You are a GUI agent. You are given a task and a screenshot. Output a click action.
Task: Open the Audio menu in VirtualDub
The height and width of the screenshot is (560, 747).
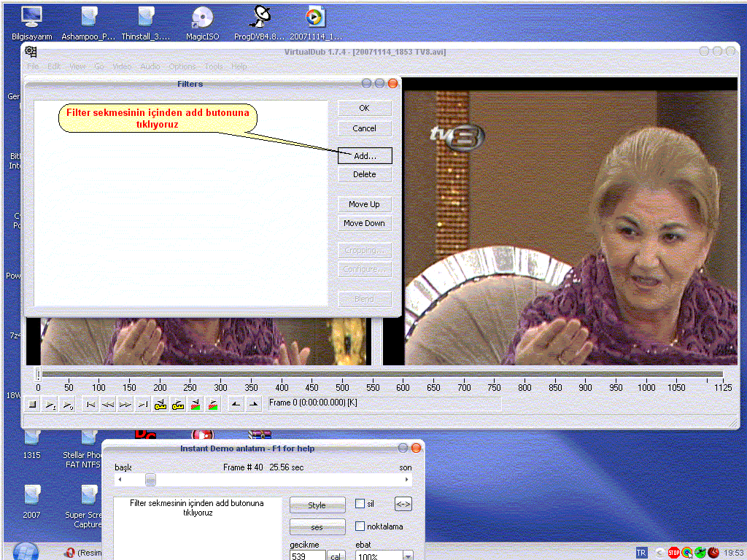[150, 66]
